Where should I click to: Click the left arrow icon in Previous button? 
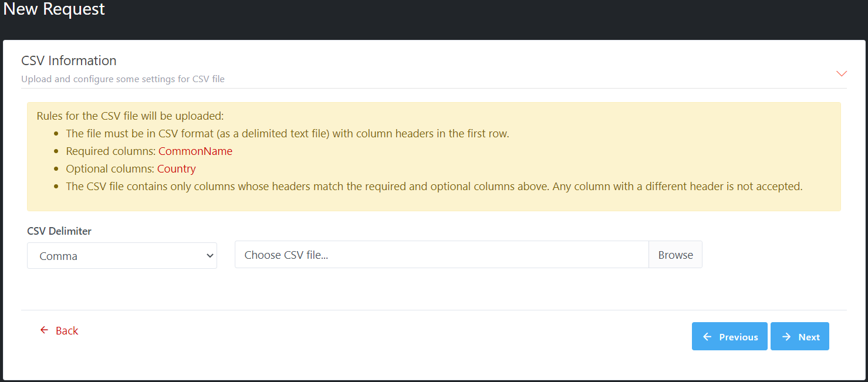(x=707, y=337)
